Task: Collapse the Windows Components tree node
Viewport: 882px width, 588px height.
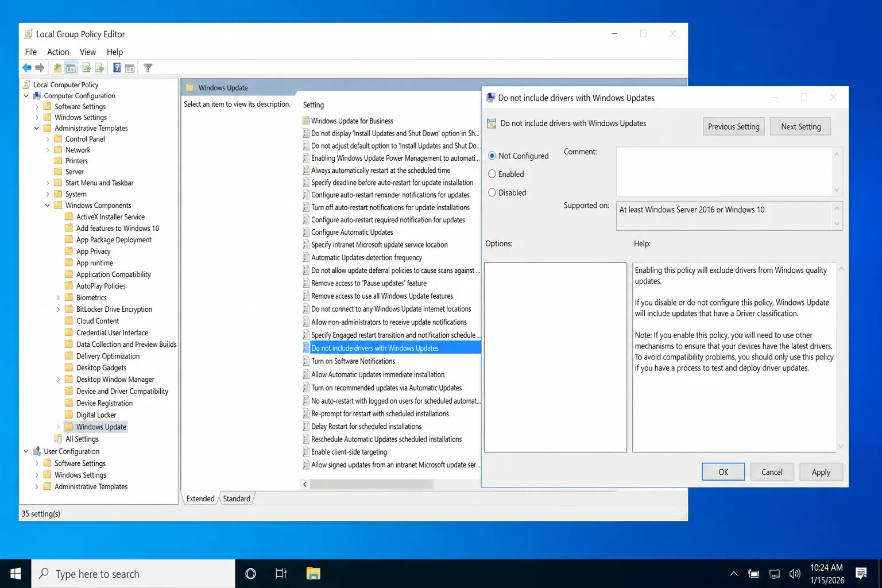Action: (48, 205)
